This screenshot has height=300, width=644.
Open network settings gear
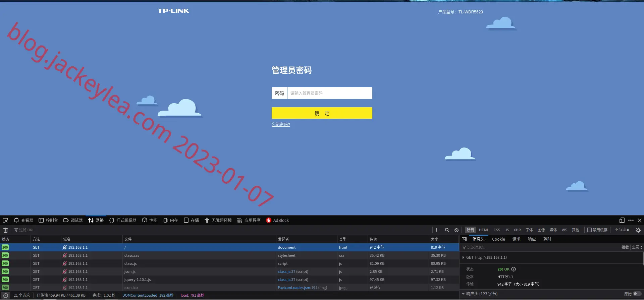coord(638,230)
